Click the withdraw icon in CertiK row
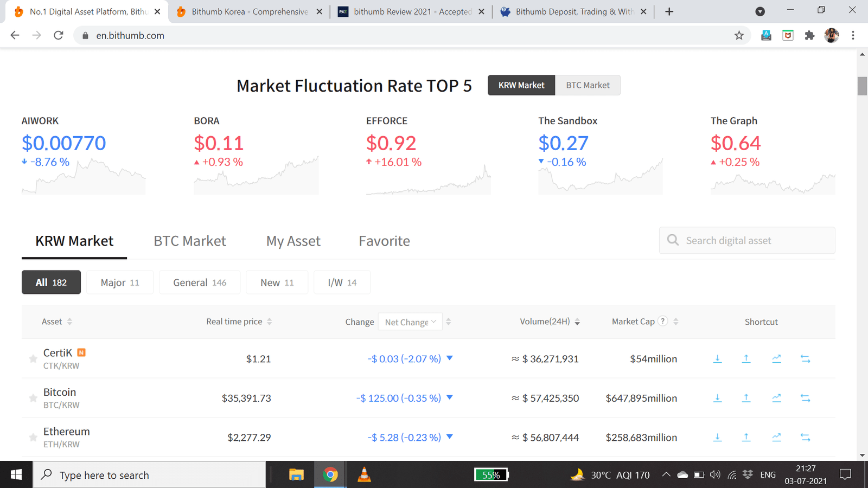 coord(746,359)
